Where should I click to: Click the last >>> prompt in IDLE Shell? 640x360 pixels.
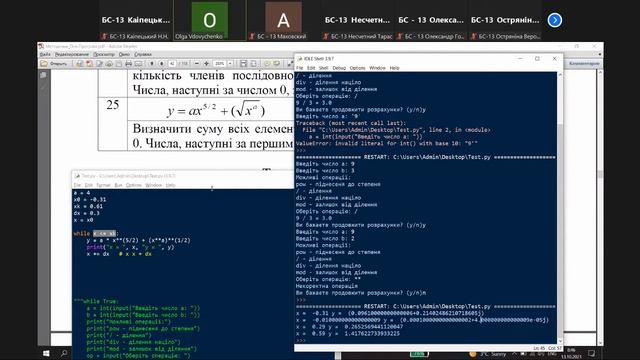point(301,340)
